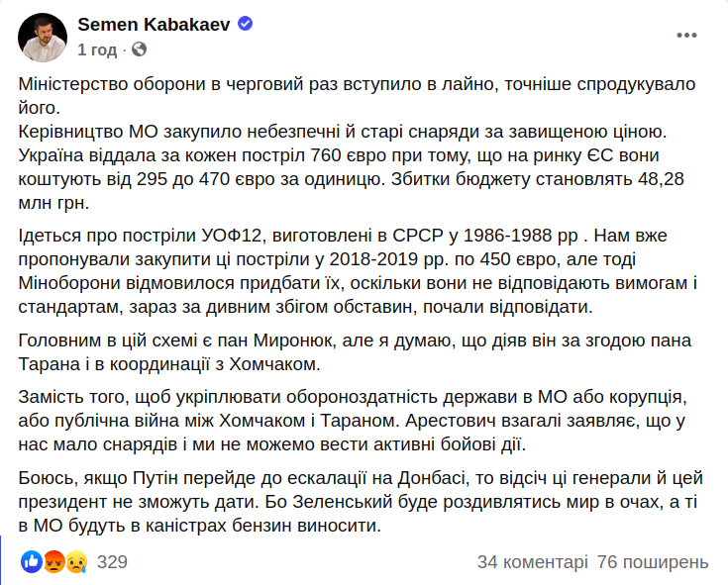Click the Sad crying reaction emoji
This screenshot has width=728, height=585.
click(x=75, y=562)
